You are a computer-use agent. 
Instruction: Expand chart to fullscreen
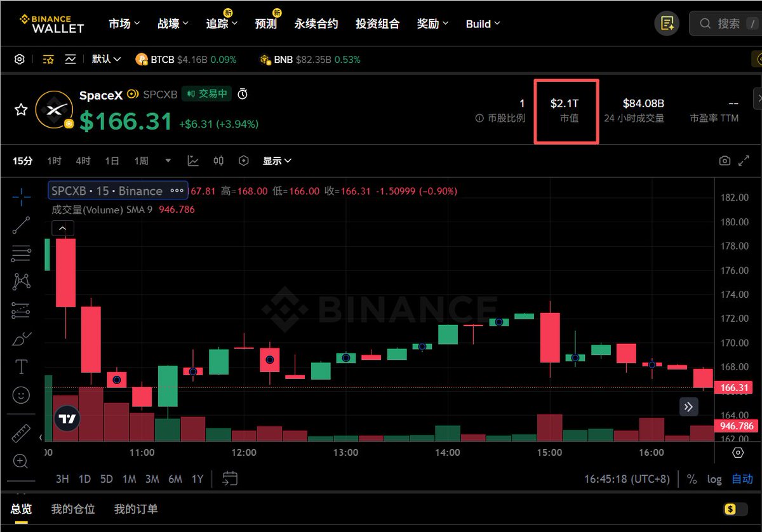744,161
